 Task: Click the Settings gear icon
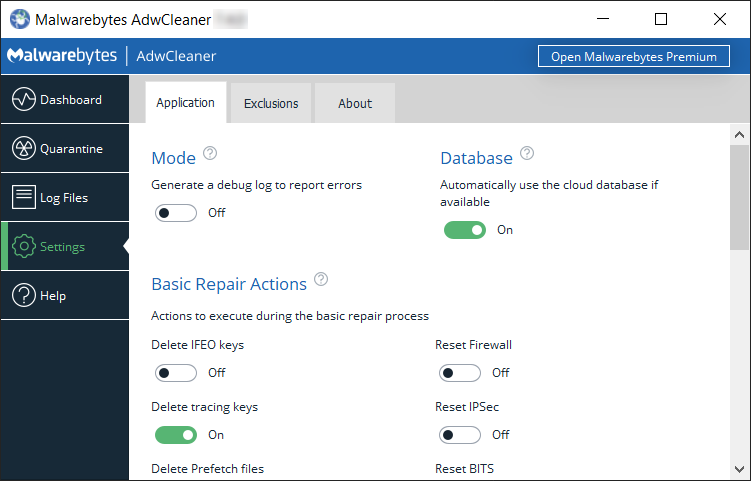coord(24,247)
